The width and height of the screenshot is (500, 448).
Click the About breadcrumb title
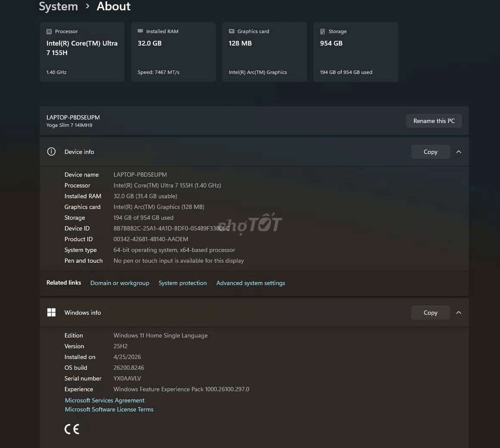pos(113,6)
